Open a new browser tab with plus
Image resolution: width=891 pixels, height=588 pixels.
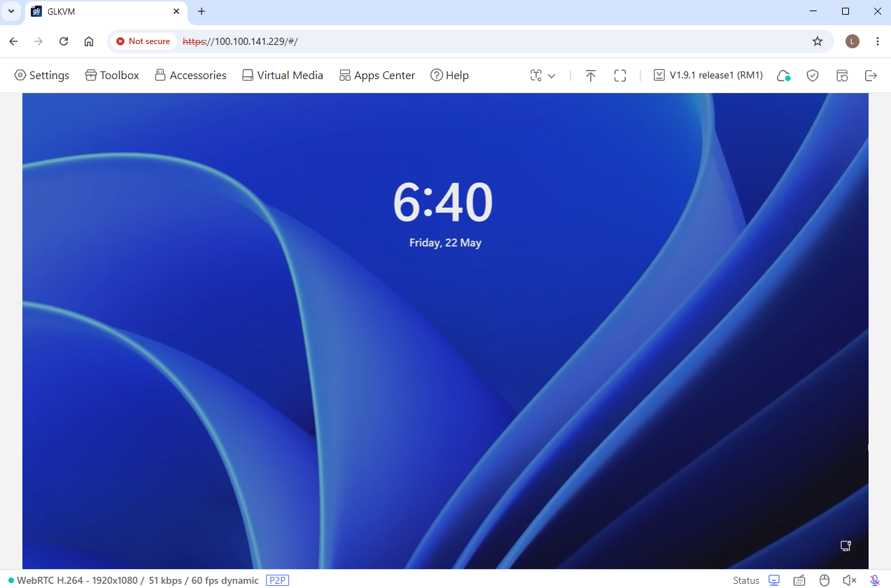(x=202, y=11)
